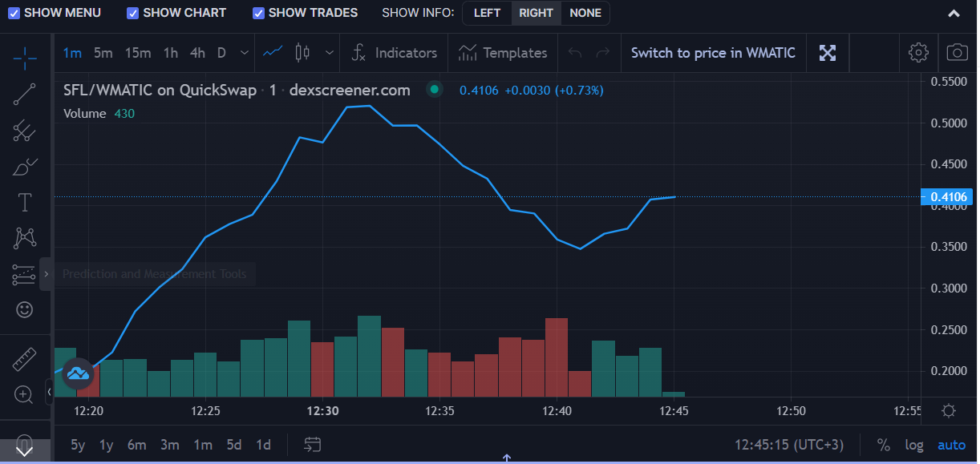Set date range to 6m

coord(136,445)
